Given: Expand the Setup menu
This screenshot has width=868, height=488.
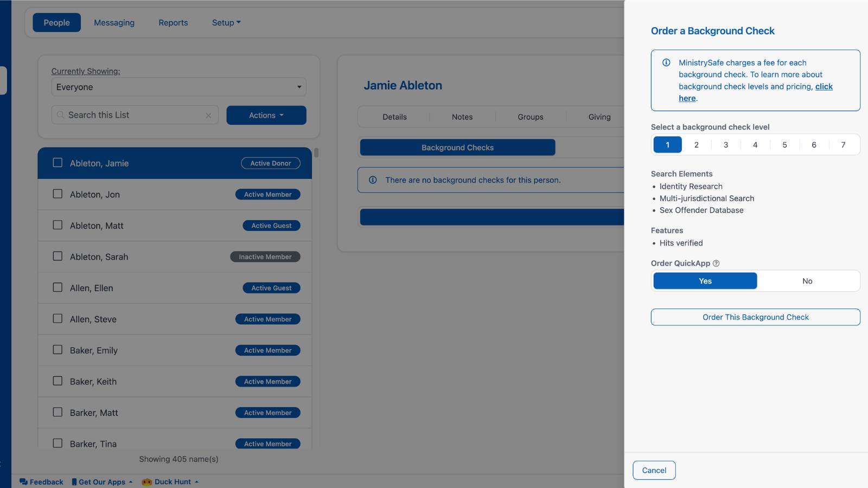Looking at the screenshot, I should click(226, 23).
